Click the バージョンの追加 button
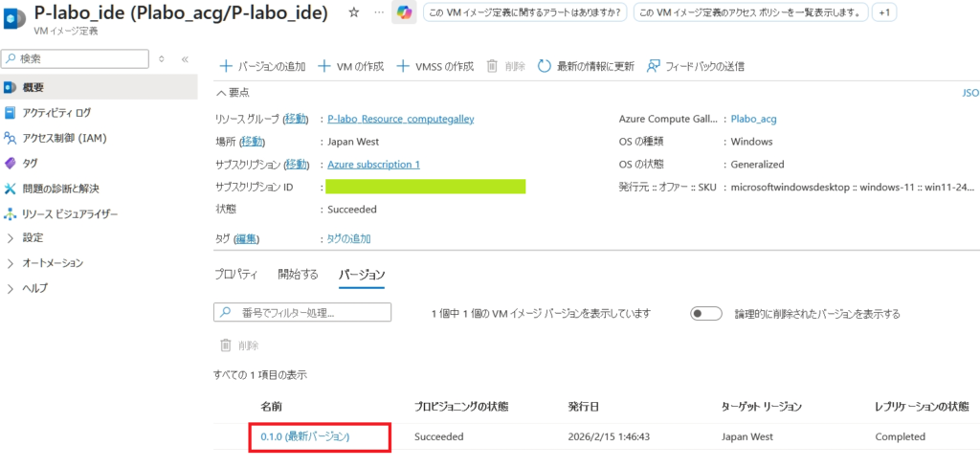The width and height of the screenshot is (980, 468). pos(263,66)
